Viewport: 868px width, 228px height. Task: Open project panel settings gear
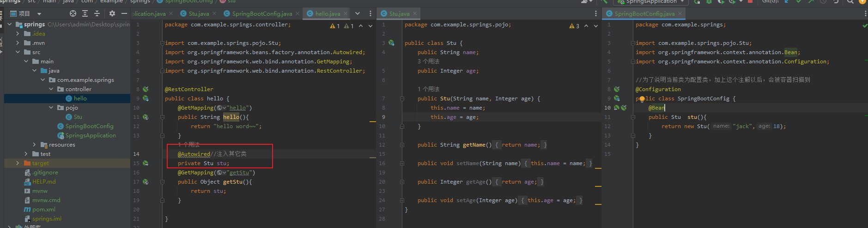[x=112, y=13]
